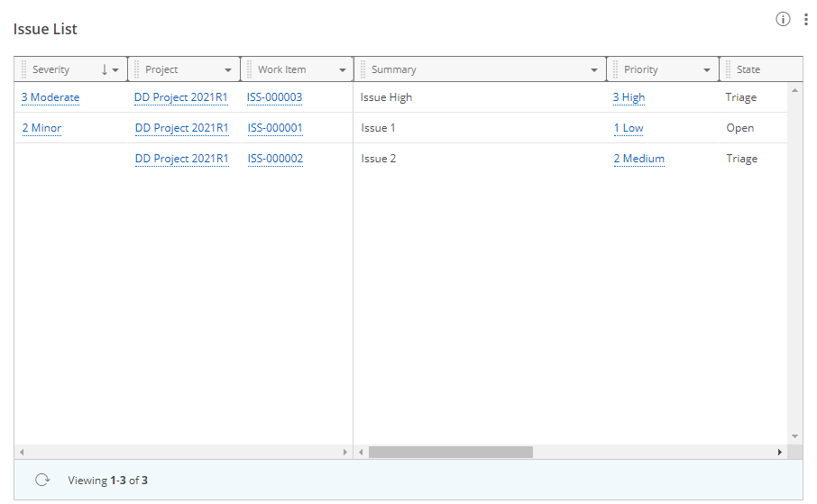Screen dimensions: 817x504
Task: Click the horizontal scrollbar thumb in right pane
Action: [450, 452]
